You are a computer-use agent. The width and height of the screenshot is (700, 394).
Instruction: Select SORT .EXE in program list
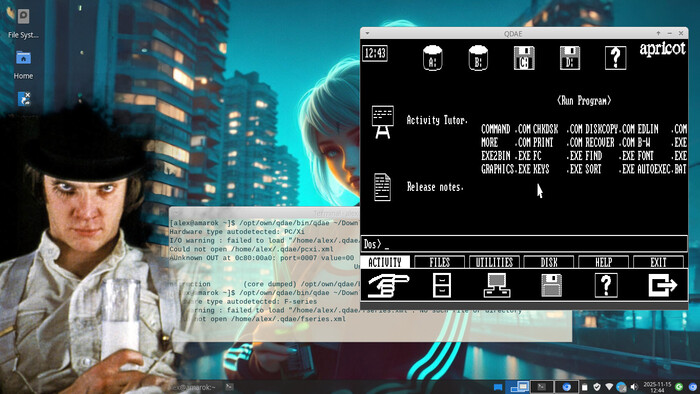click(x=609, y=170)
